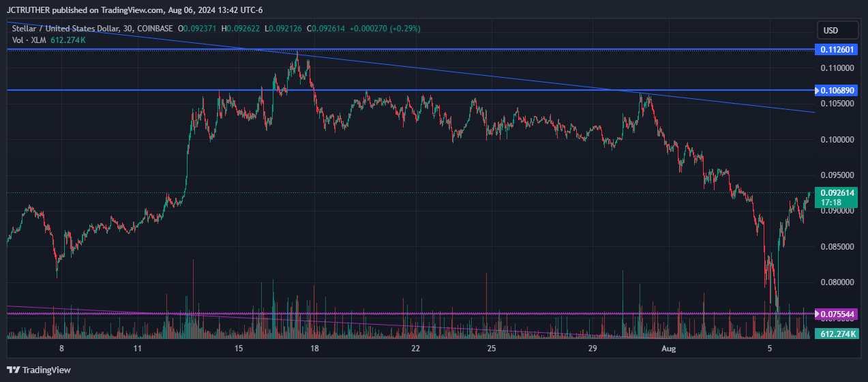Screen dimensions: 868x382
Task: Click the change value +0.000270 (+0.29%)
Action: (x=385, y=29)
